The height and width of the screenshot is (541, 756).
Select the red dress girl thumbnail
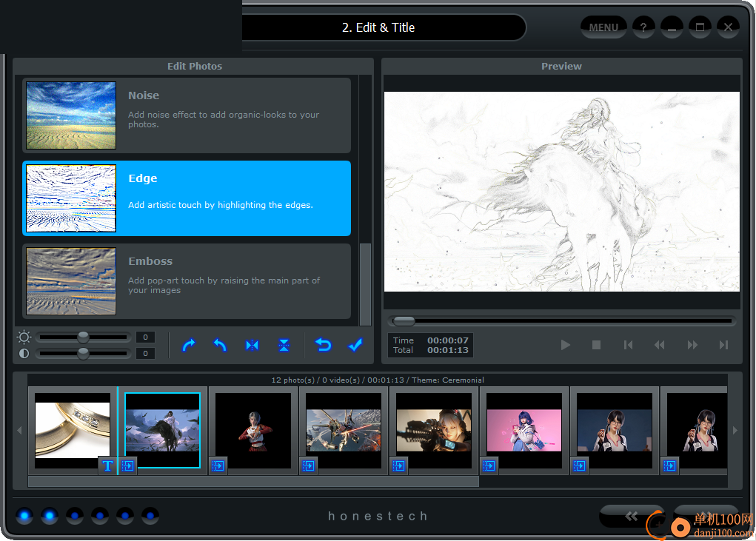point(253,430)
